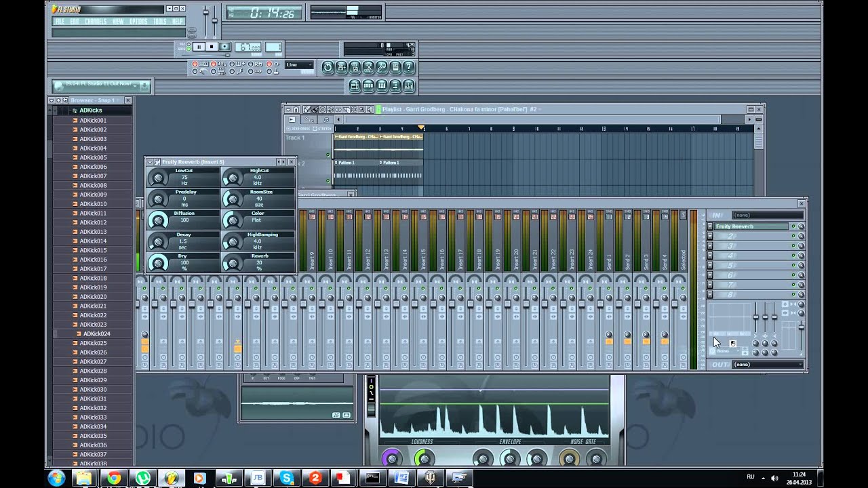868x488 pixels.
Task: Collapse the ADKicks folder in browser
Action: pyautogui.click(x=90, y=110)
